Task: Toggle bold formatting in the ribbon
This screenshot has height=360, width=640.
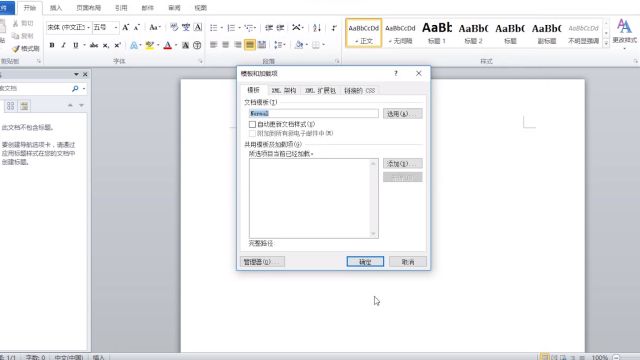Action: [x=52, y=45]
